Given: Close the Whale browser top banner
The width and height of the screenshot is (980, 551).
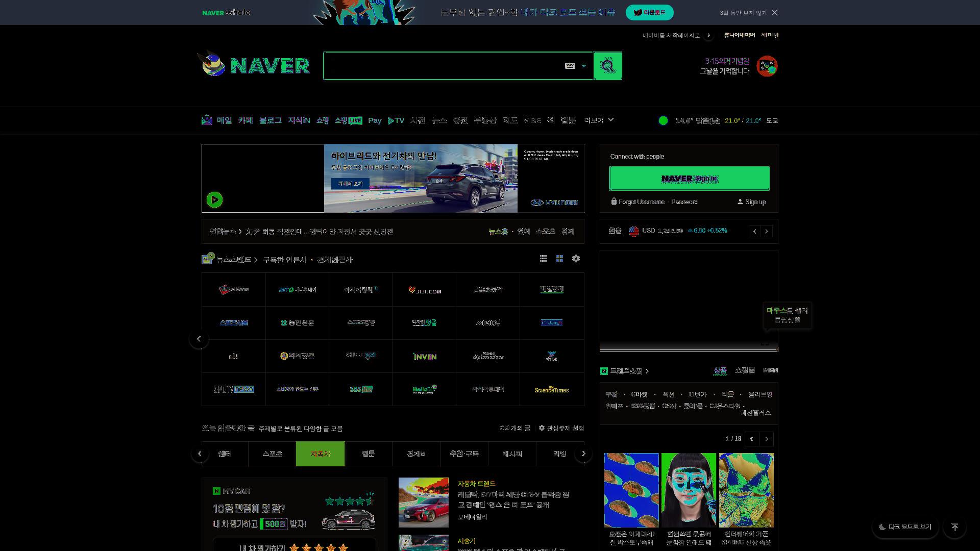Looking at the screenshot, I should pos(774,13).
